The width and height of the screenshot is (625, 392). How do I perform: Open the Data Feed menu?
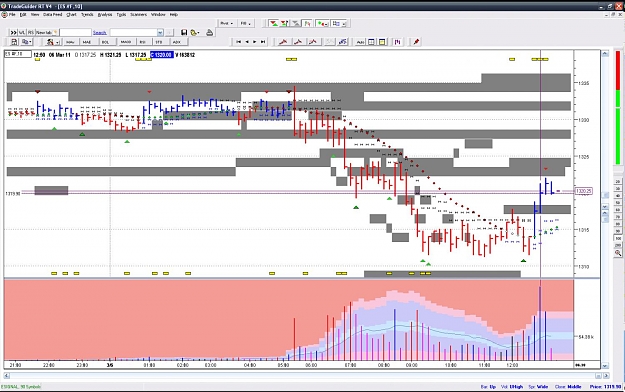coord(53,14)
